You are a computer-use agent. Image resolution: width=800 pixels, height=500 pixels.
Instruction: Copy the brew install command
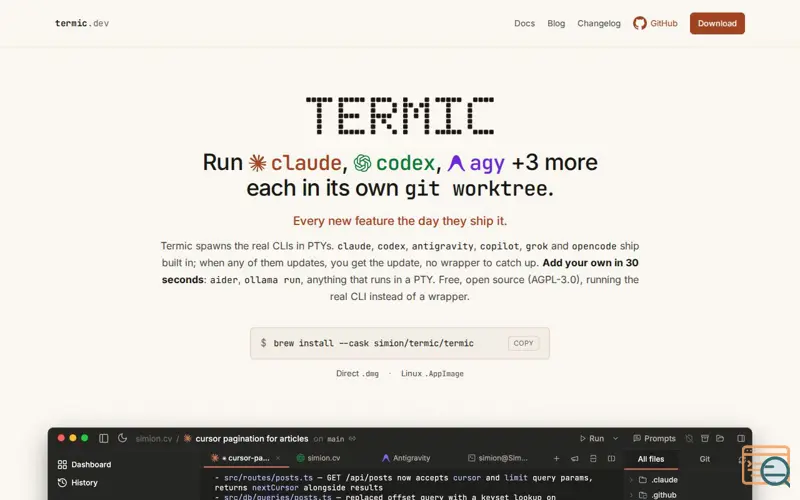tap(523, 343)
